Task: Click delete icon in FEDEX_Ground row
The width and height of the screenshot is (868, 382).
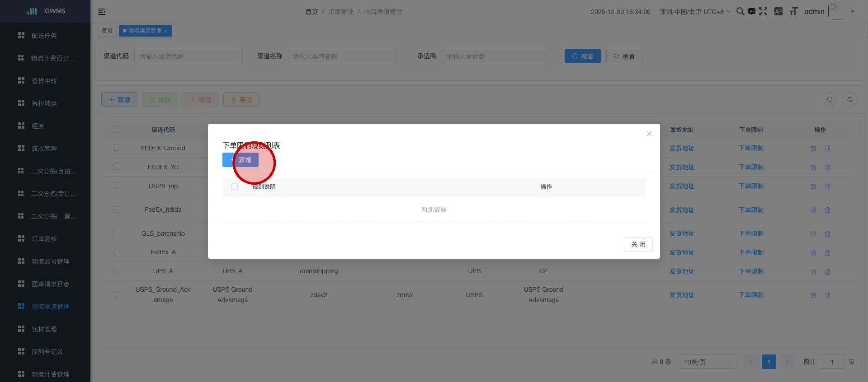Action: [x=828, y=149]
